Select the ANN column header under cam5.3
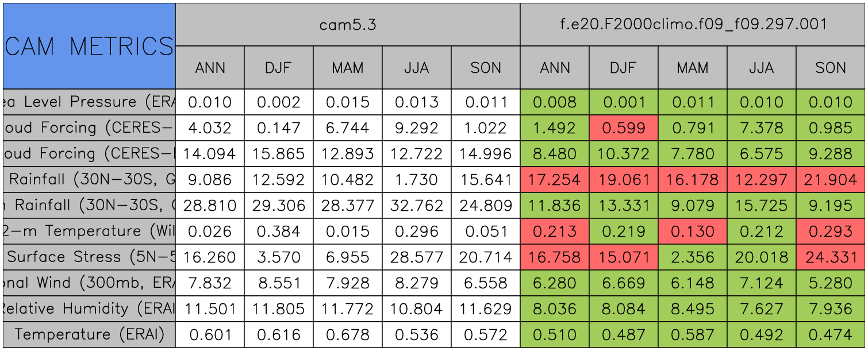 (x=210, y=68)
